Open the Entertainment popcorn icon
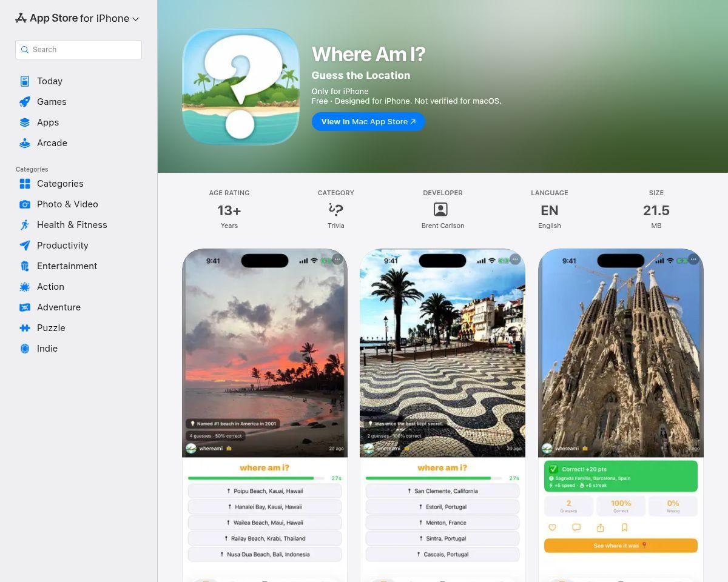728x582 pixels. (25, 266)
